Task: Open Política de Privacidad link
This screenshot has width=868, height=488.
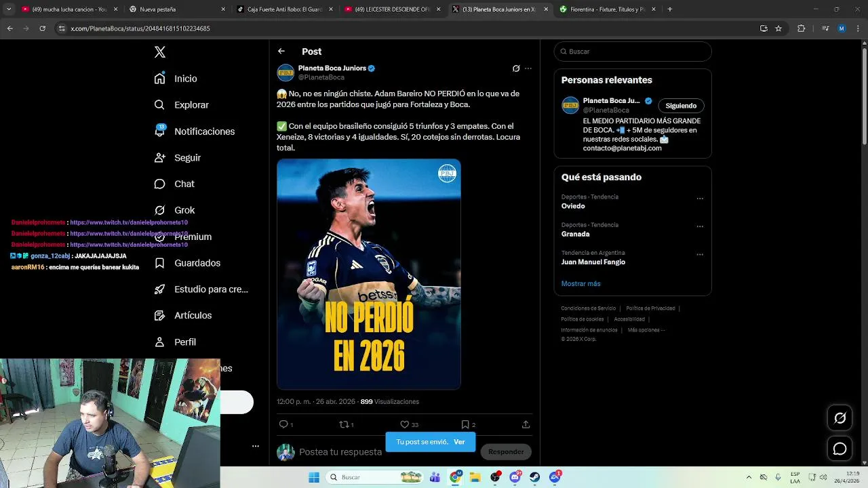Action: click(x=650, y=308)
